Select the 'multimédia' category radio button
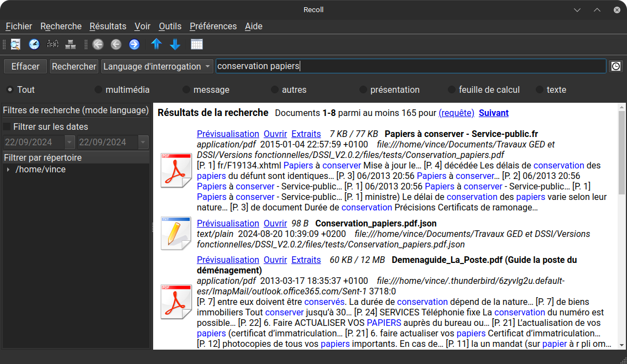627x364 pixels. click(98, 89)
